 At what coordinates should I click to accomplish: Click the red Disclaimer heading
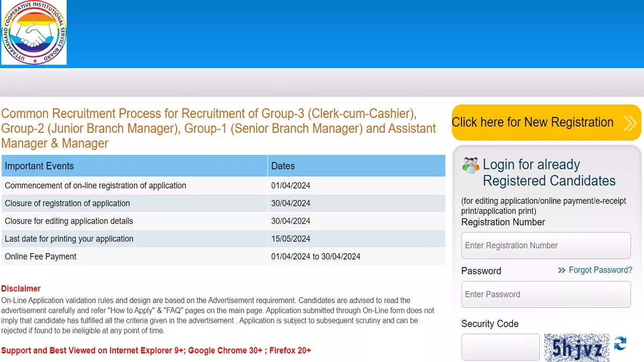pos(21,289)
